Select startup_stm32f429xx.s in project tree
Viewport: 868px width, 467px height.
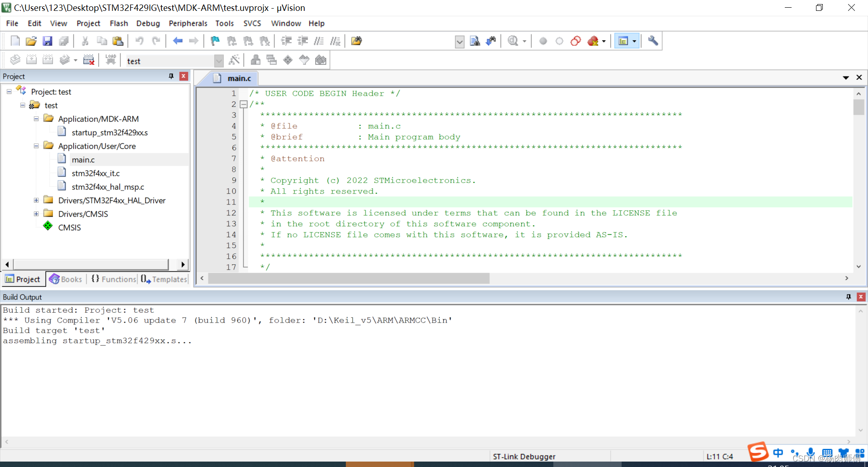[x=109, y=133]
